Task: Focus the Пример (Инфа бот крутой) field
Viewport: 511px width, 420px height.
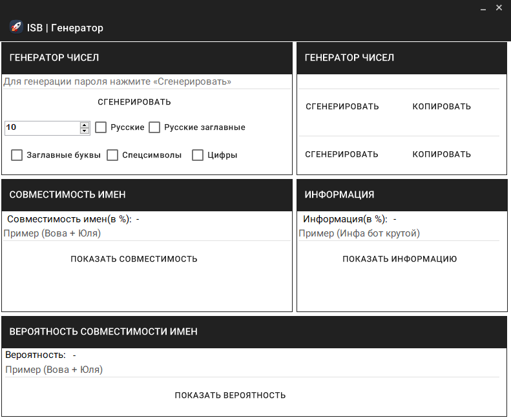Action: point(399,233)
